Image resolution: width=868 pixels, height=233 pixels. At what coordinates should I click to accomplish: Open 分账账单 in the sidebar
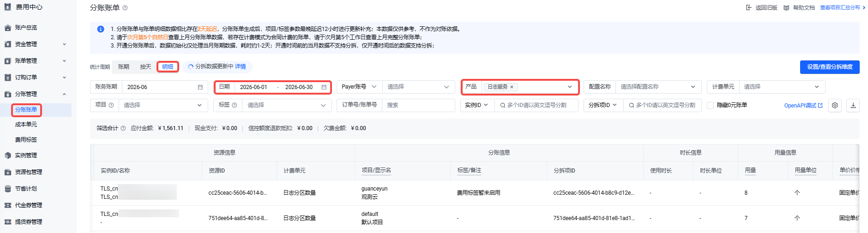26,110
